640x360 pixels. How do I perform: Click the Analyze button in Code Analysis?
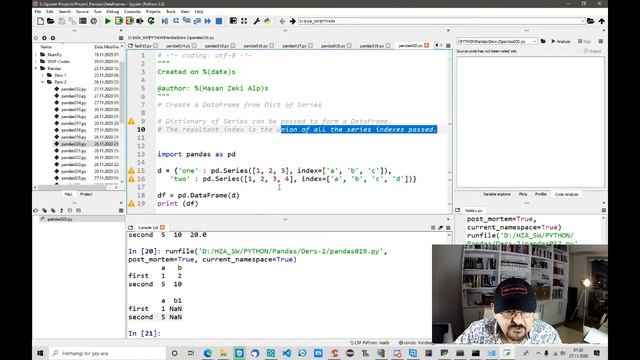click(x=560, y=41)
